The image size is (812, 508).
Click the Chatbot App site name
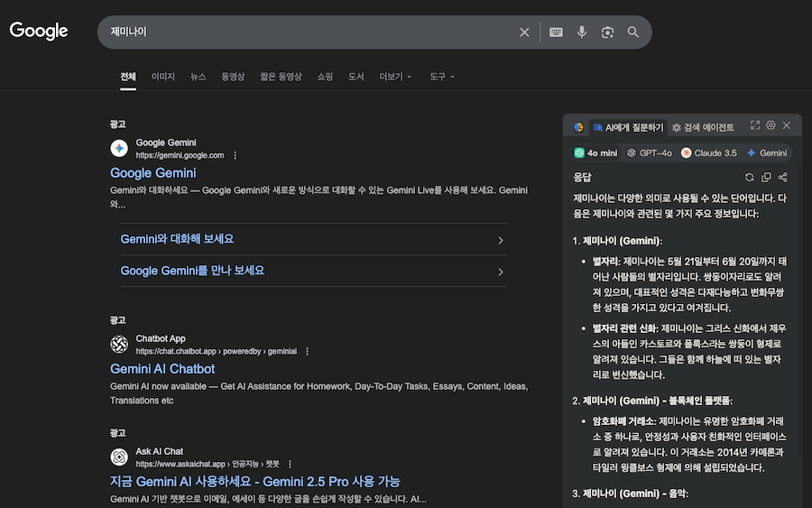[161, 338]
